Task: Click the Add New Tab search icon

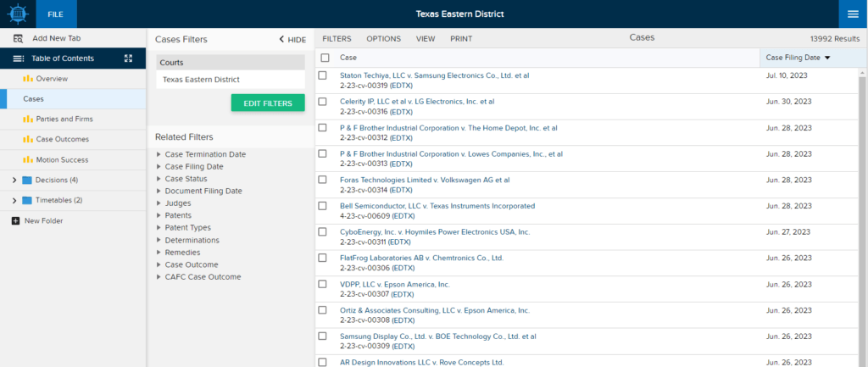Action: [19, 39]
